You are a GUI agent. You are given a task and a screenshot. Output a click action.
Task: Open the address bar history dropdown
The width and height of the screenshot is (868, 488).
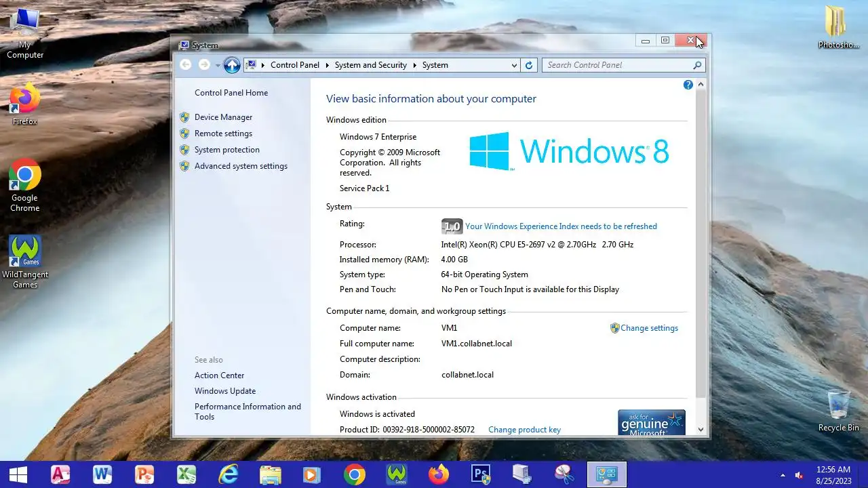[514, 65]
